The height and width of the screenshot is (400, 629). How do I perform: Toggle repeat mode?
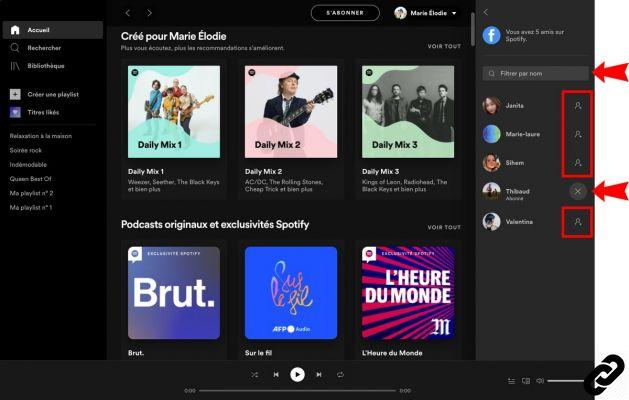pos(340,375)
